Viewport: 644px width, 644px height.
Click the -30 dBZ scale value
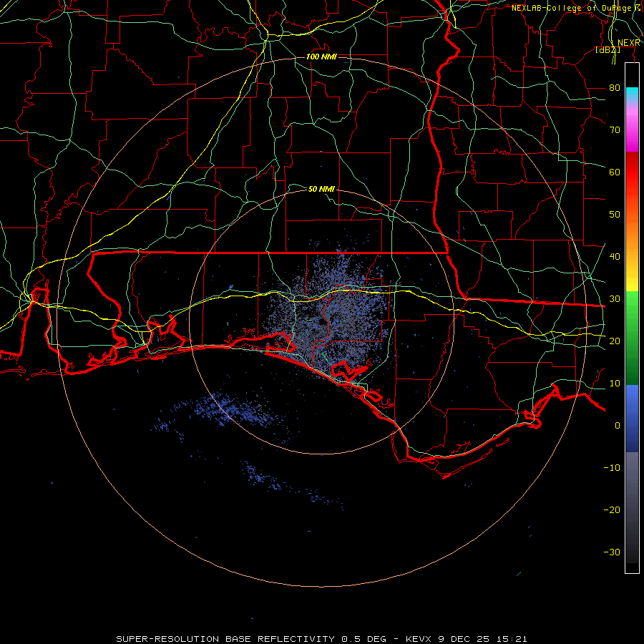coord(612,552)
